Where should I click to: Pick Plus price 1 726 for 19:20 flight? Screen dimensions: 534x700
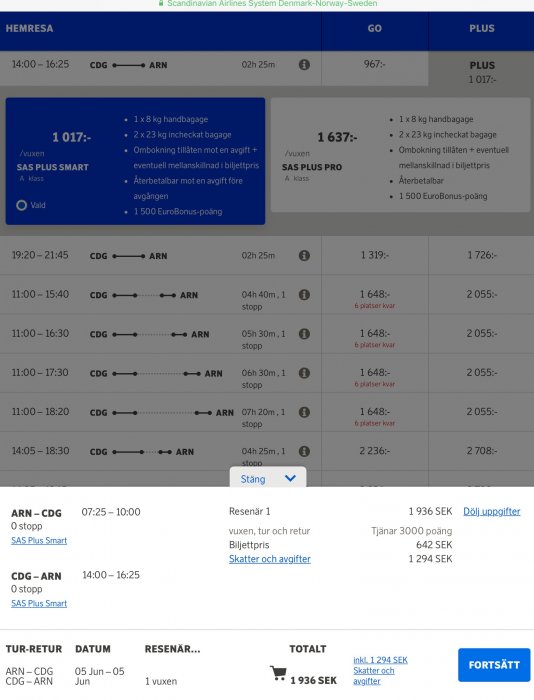[x=481, y=255]
